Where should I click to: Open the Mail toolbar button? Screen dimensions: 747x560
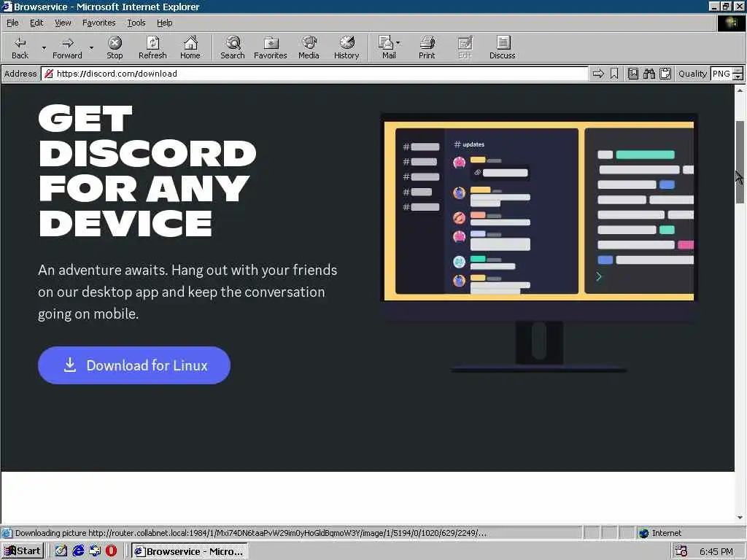tap(387, 47)
